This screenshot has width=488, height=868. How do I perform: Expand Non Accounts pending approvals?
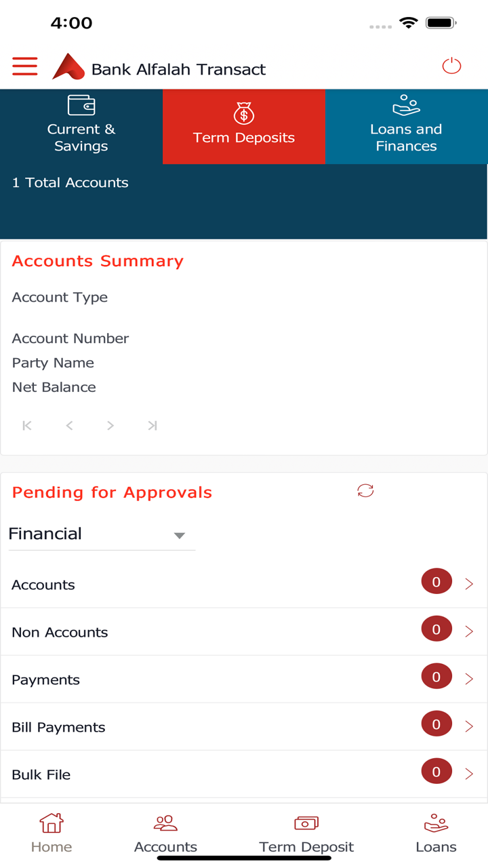coord(469,631)
